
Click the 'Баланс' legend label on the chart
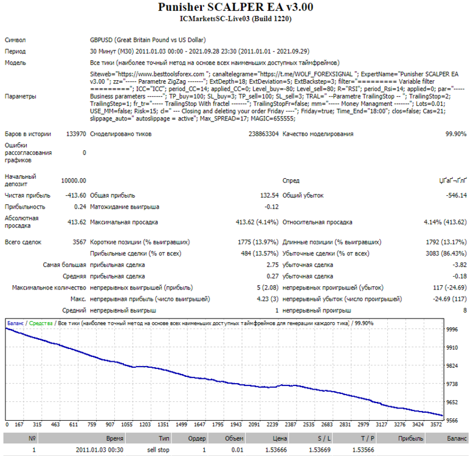pos(15,323)
